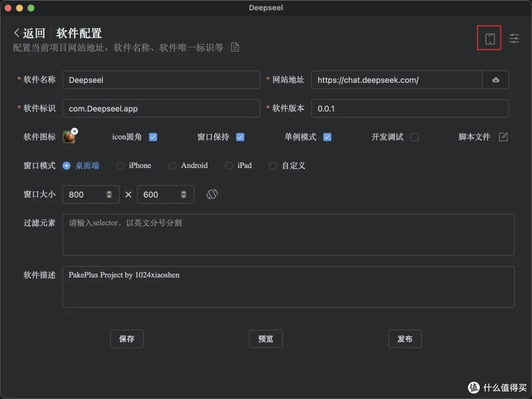532x399 pixels.
Task: Click the 软件配置 page title
Action: (79, 33)
